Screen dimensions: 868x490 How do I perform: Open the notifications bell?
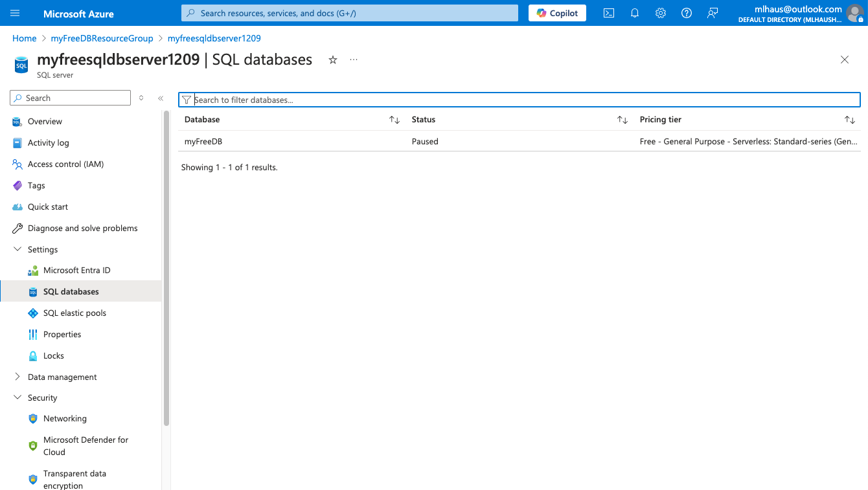tap(635, 13)
